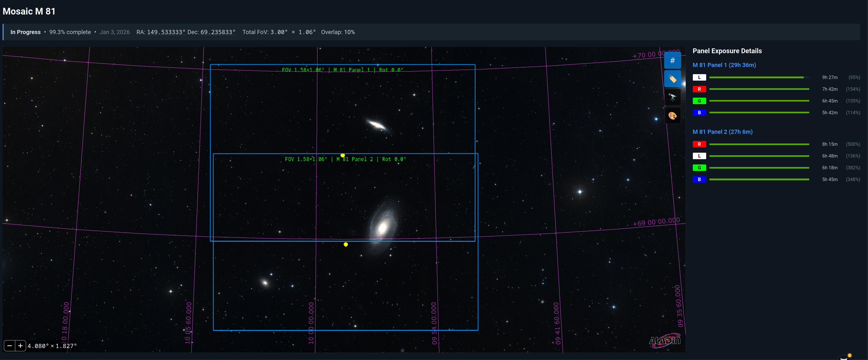Click the Panel 1 green G filter badge
Image resolution: width=868 pixels, height=360 pixels.
(x=699, y=101)
